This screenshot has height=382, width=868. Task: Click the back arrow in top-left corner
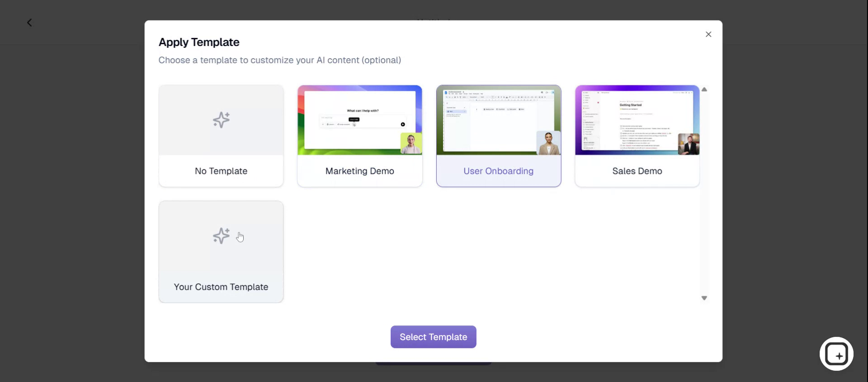29,23
